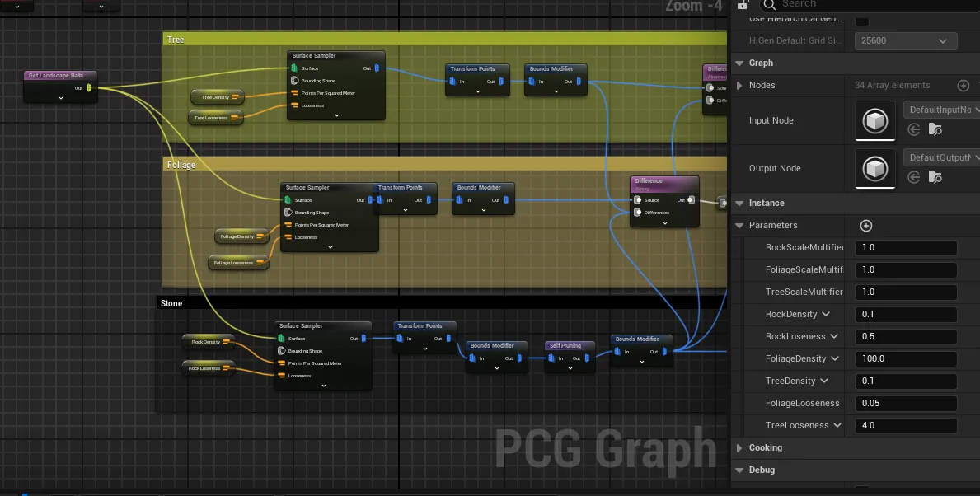Expand the Self Pruning node chevron
Image resolution: width=980 pixels, height=496 pixels.
pyautogui.click(x=570, y=368)
